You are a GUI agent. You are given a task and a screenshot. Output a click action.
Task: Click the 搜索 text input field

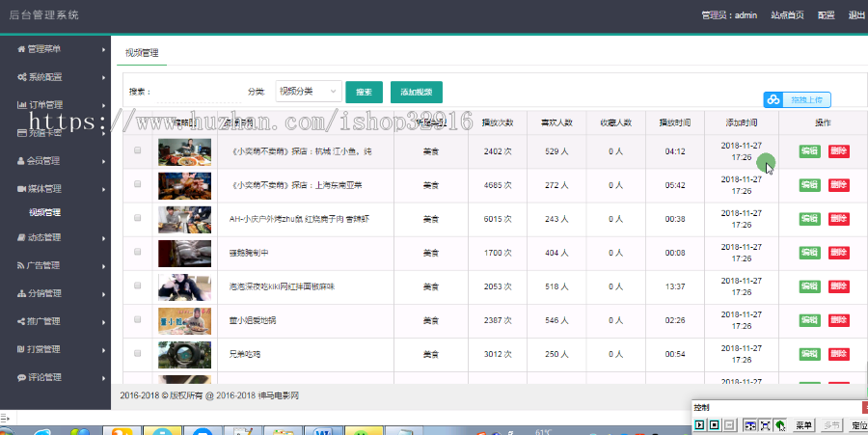[200, 92]
